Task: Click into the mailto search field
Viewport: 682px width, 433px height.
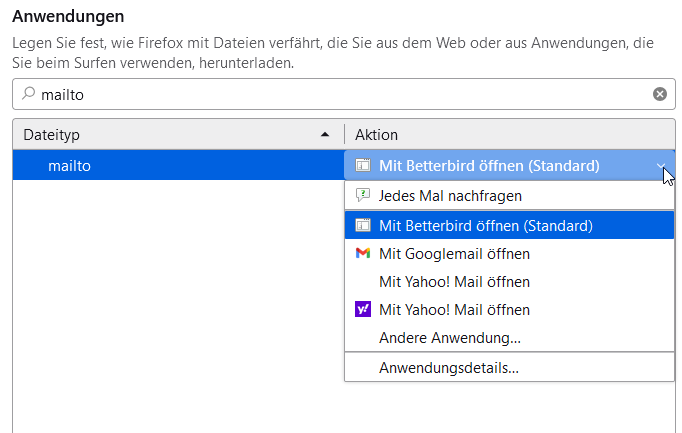Action: [x=340, y=94]
